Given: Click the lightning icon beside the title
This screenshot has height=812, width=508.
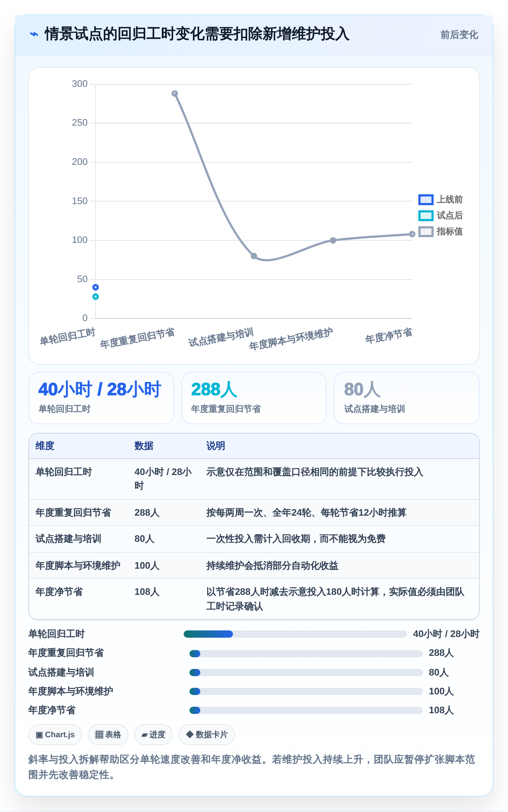Looking at the screenshot, I should click(x=34, y=34).
